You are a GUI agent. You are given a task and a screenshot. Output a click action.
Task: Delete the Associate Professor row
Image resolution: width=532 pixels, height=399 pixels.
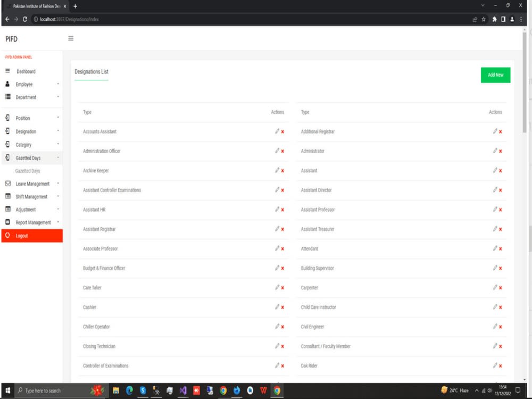[282, 248]
